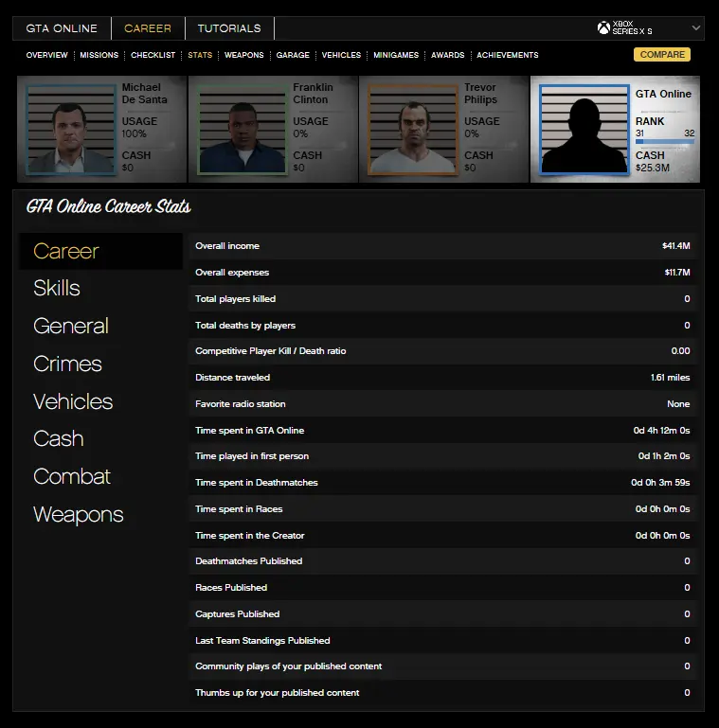Viewport: 719px width, 728px height.
Task: Go to the GARAGE submenu item
Action: pyautogui.click(x=293, y=55)
